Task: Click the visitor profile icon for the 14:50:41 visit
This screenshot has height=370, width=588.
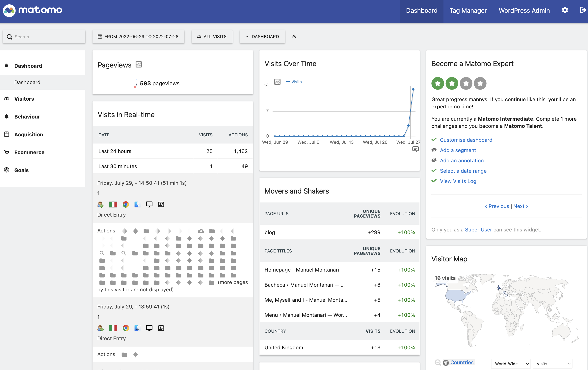Action: coord(100,204)
